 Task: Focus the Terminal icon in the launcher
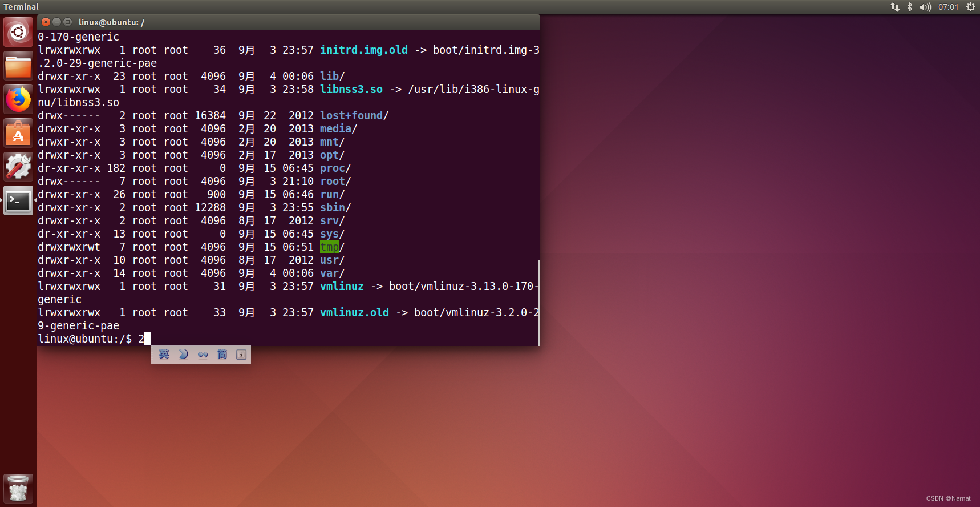coord(18,200)
